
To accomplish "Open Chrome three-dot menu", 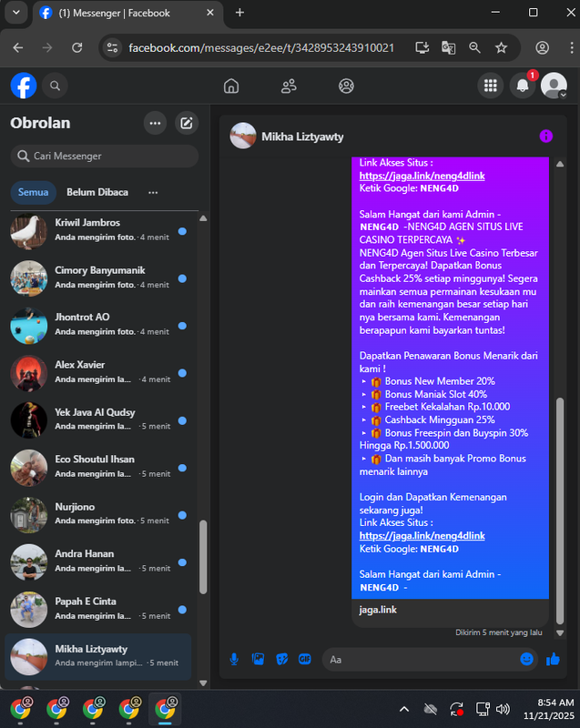I will 572,47.
